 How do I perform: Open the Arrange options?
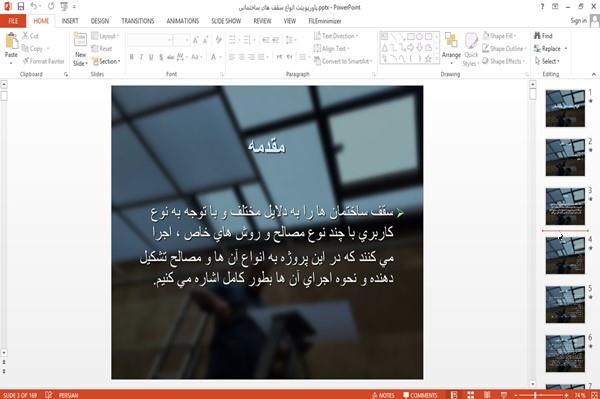(x=451, y=47)
